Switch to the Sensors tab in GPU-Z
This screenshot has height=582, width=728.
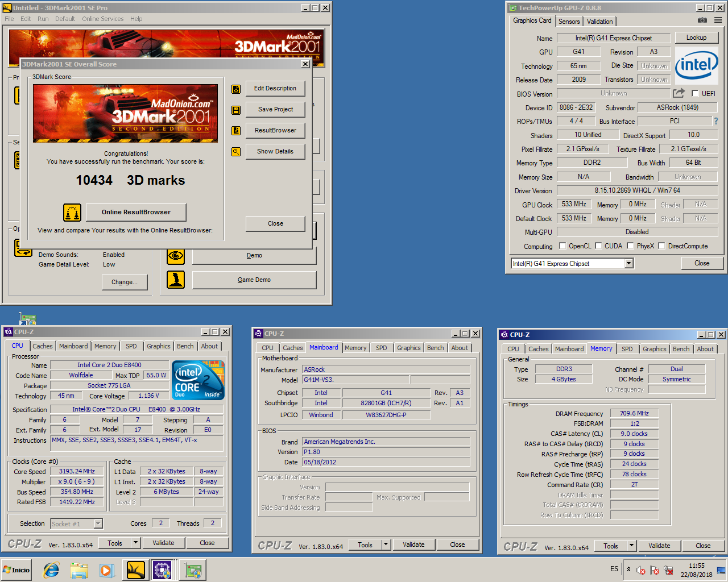[569, 22]
